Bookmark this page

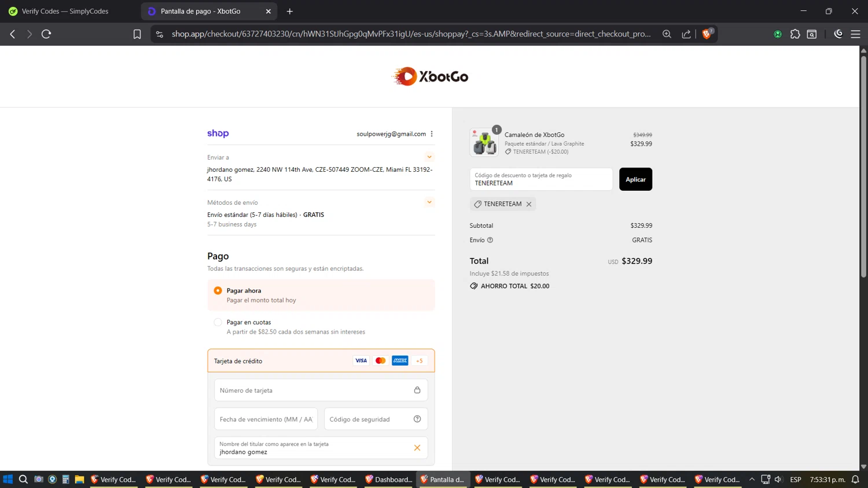(x=137, y=34)
